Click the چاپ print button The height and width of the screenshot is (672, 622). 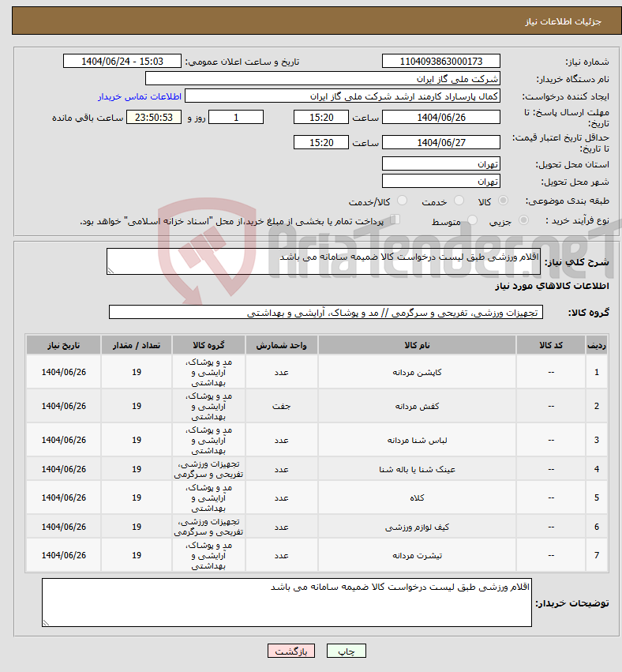coord(347,651)
